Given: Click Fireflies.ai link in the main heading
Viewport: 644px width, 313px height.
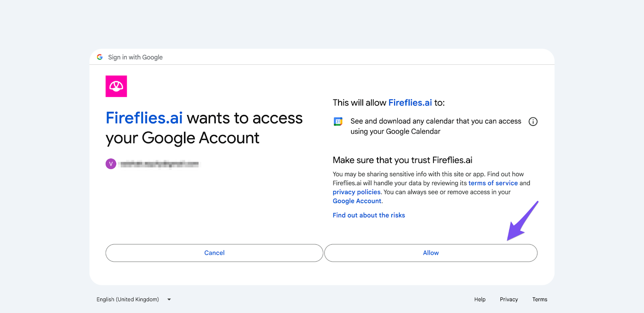Looking at the screenshot, I should 144,118.
